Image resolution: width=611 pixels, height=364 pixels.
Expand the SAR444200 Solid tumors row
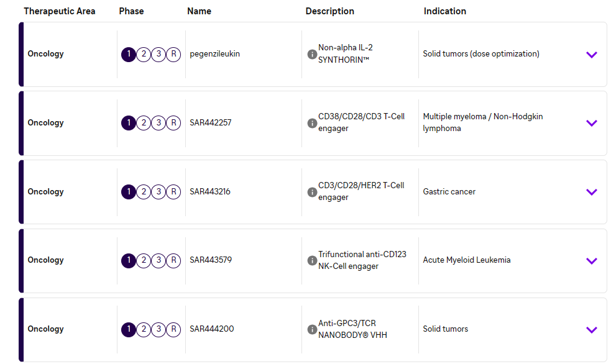[x=591, y=330]
